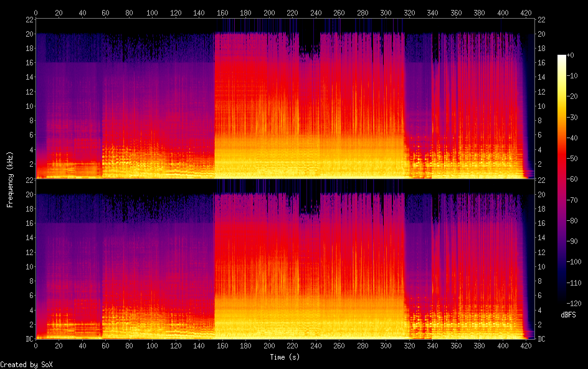Click the 300 tick on the bottom time axis
This screenshot has width=588, height=369.
coord(386,347)
